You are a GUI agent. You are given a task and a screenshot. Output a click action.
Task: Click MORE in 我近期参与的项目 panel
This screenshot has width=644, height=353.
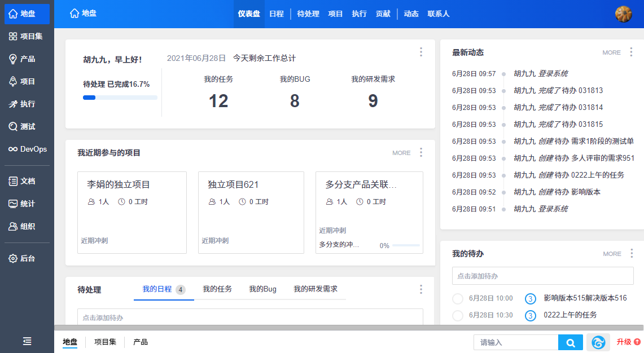click(401, 153)
